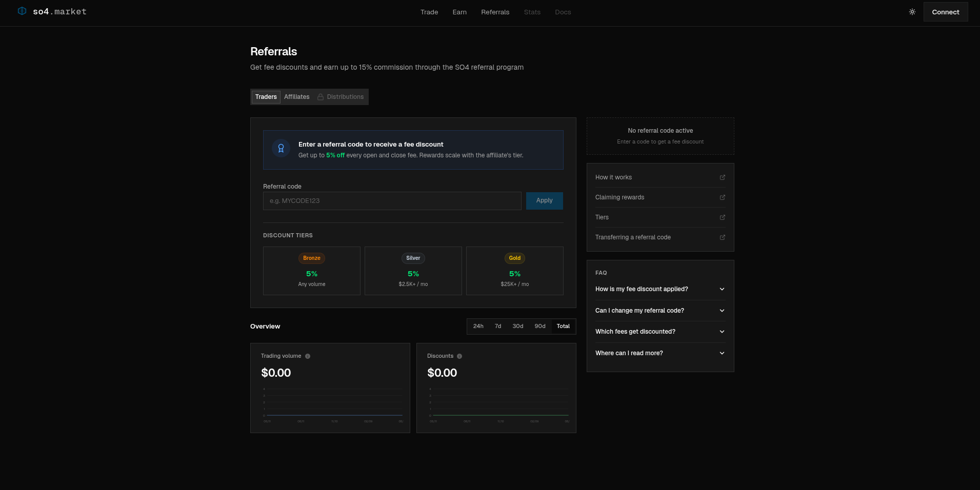Click the '5% off' green text
This screenshot has height=490, width=980.
[x=335, y=155]
